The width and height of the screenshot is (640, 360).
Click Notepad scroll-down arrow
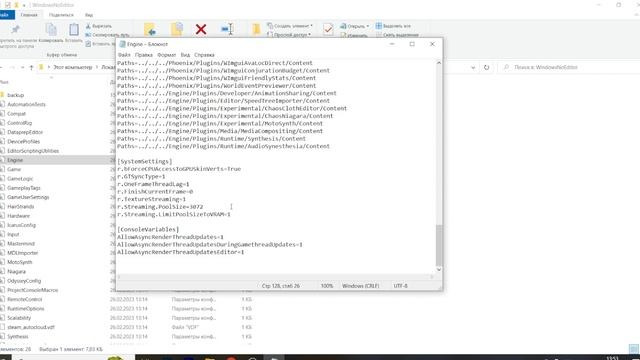[439, 269]
